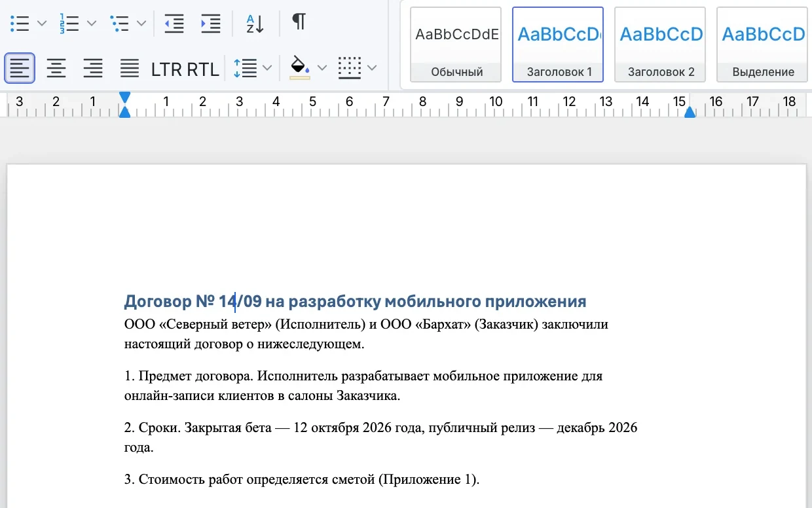The width and height of the screenshot is (812, 508).
Task: Increase paragraph indent
Action: coord(211,24)
